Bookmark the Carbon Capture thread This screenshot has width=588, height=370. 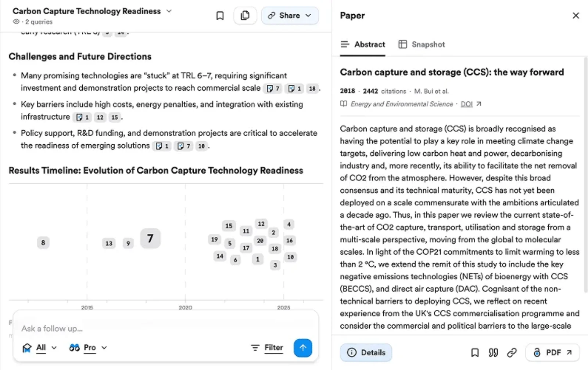[220, 16]
